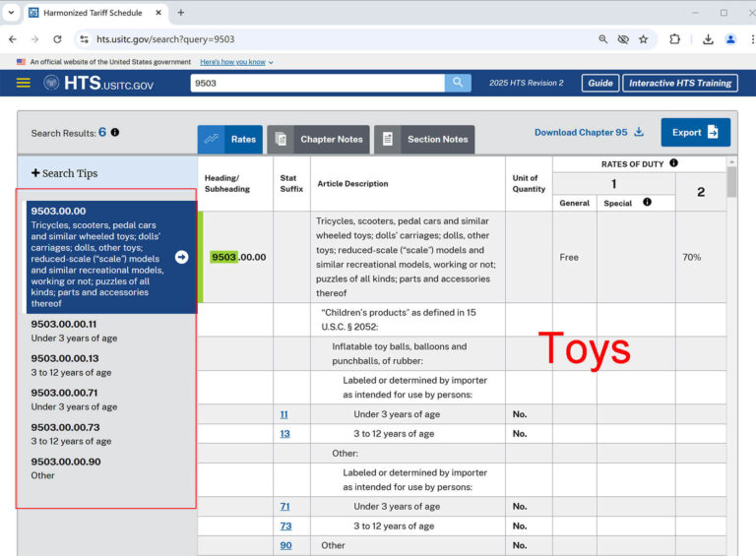Click the HTS search input field
Viewport: 756px width, 556px height.
(x=317, y=83)
